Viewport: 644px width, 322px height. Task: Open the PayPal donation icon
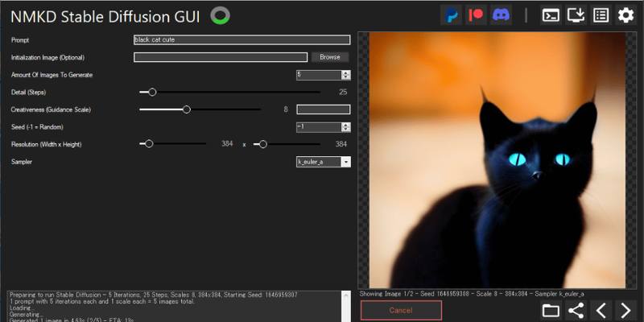(452, 15)
